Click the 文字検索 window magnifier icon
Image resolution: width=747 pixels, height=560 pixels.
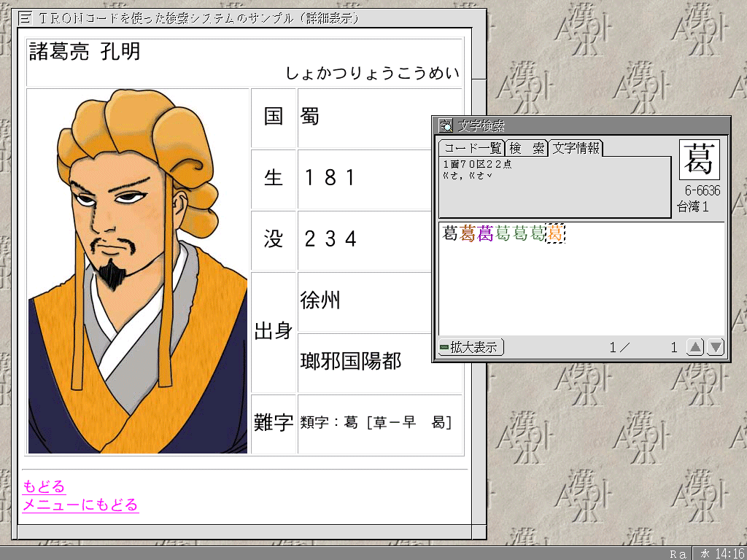click(446, 126)
